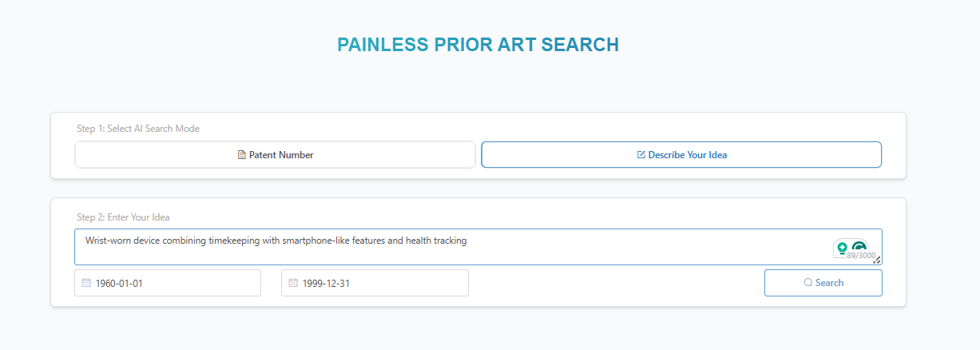Click the lightbulb icon in the idea box
The image size is (980, 350).
[842, 248]
